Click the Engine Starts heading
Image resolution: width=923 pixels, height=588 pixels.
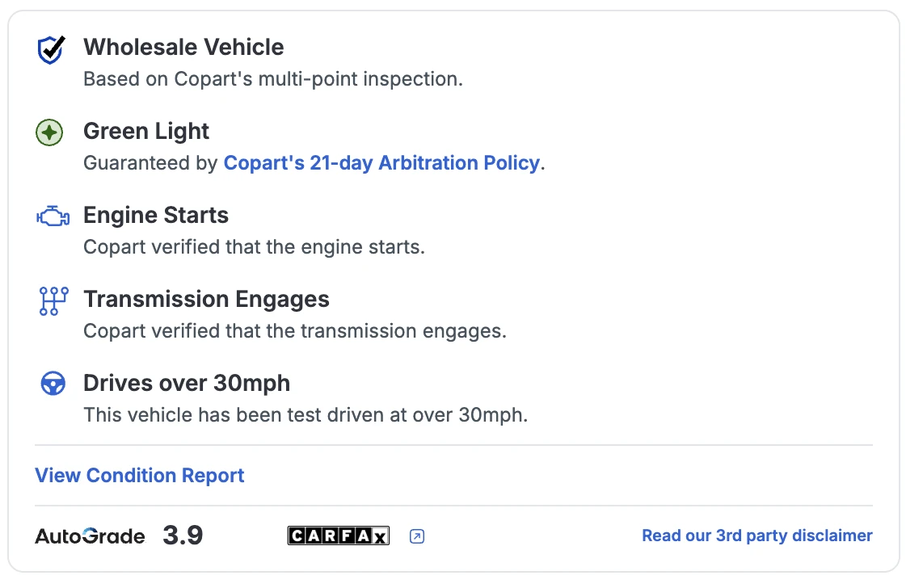pos(156,215)
